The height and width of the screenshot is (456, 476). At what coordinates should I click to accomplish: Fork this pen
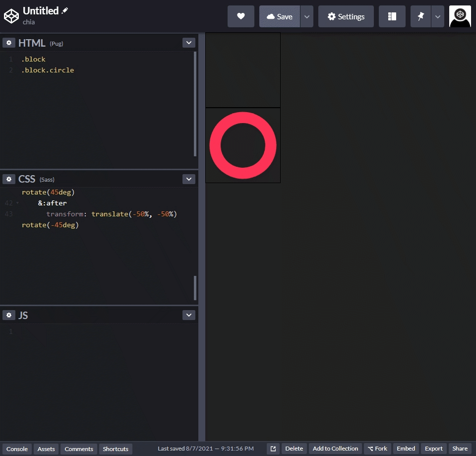377,449
